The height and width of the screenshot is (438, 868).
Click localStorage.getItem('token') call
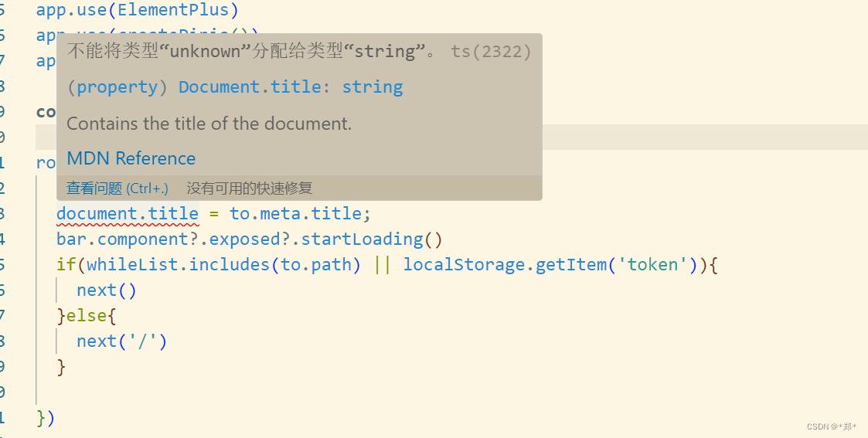click(551, 264)
